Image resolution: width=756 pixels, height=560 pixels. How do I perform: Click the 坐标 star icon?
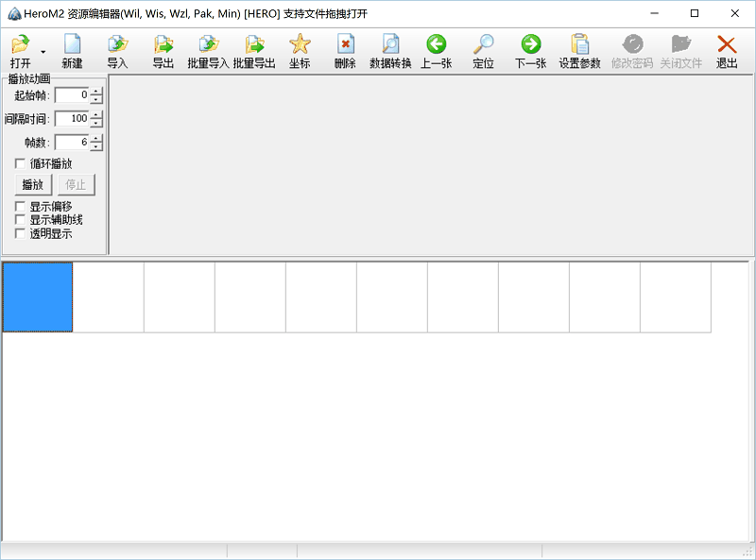point(300,45)
